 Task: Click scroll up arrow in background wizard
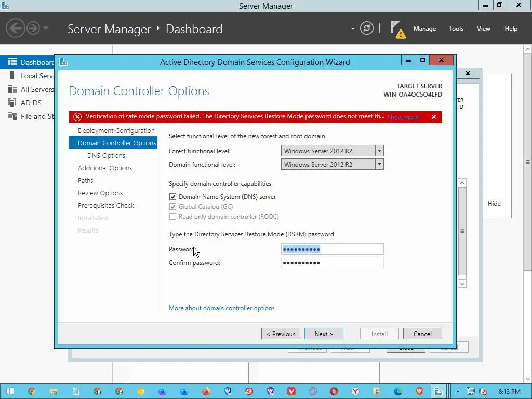[462, 182]
